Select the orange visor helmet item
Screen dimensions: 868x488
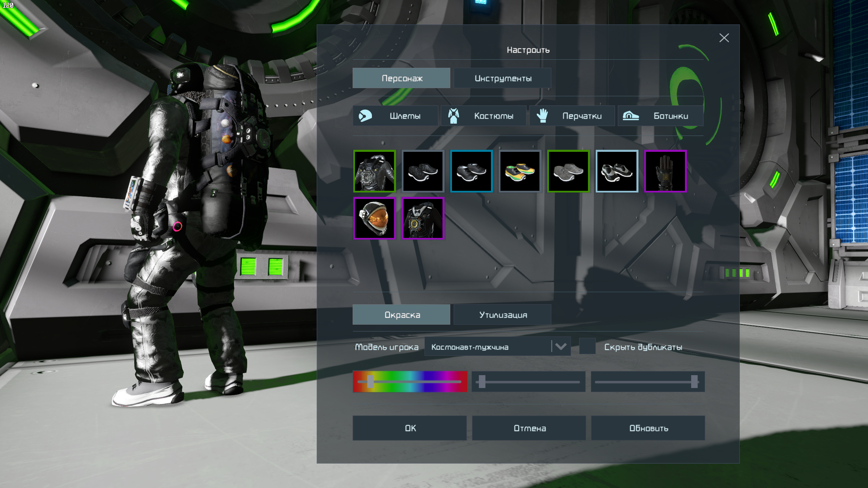click(375, 219)
